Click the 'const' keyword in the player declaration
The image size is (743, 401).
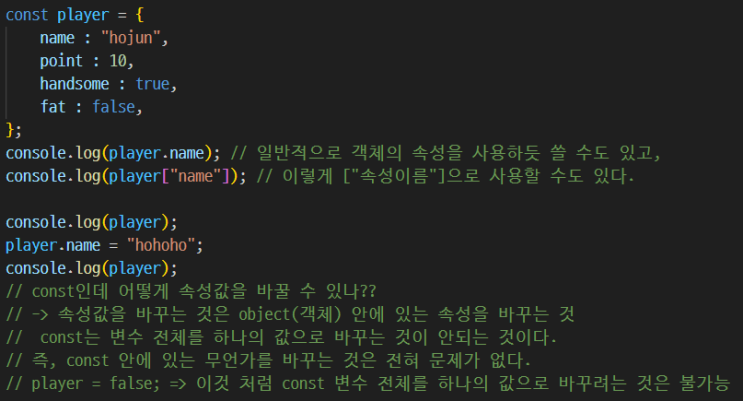27,15
